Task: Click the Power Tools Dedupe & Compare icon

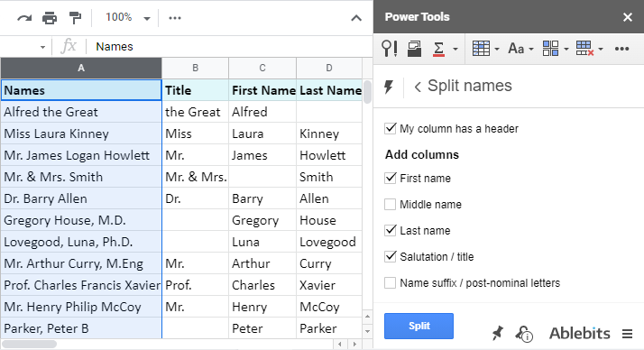Action: point(414,49)
